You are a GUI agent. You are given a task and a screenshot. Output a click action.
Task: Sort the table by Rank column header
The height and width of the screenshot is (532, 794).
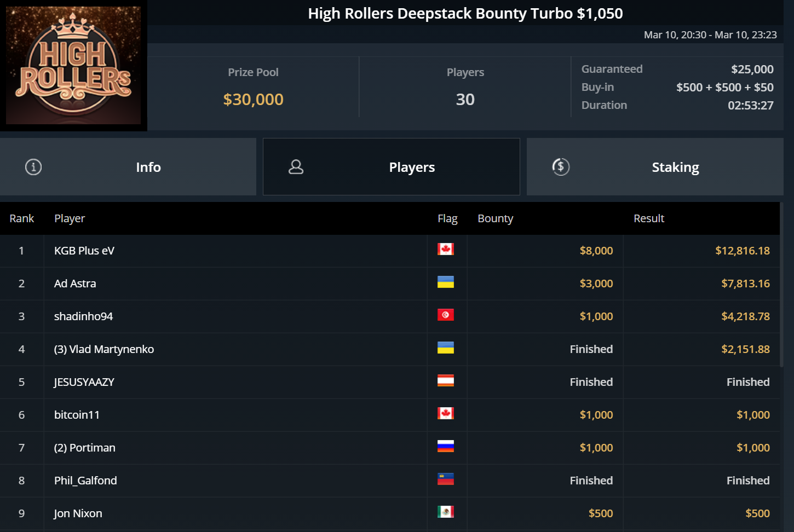coord(22,218)
